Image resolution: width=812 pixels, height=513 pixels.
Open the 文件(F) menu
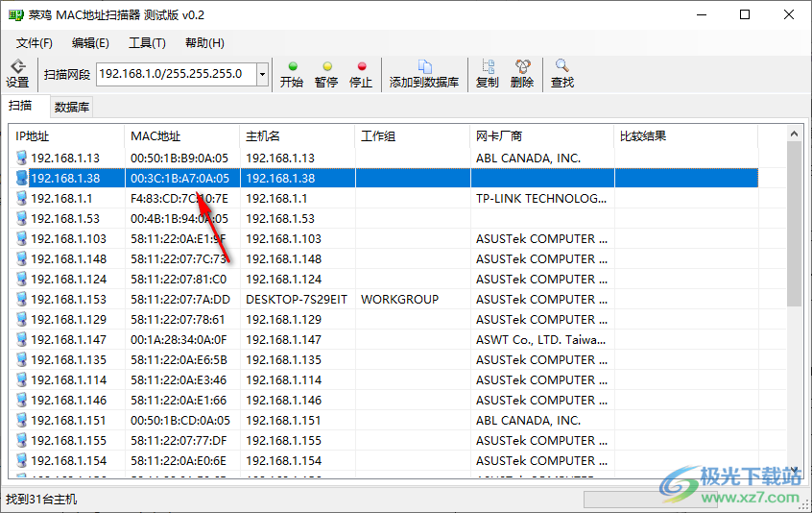[35, 43]
